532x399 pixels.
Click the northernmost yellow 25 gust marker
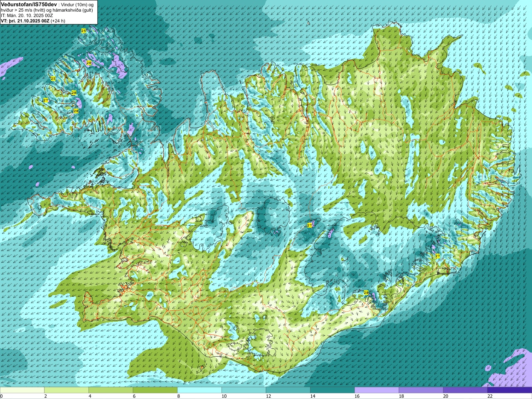84,31
